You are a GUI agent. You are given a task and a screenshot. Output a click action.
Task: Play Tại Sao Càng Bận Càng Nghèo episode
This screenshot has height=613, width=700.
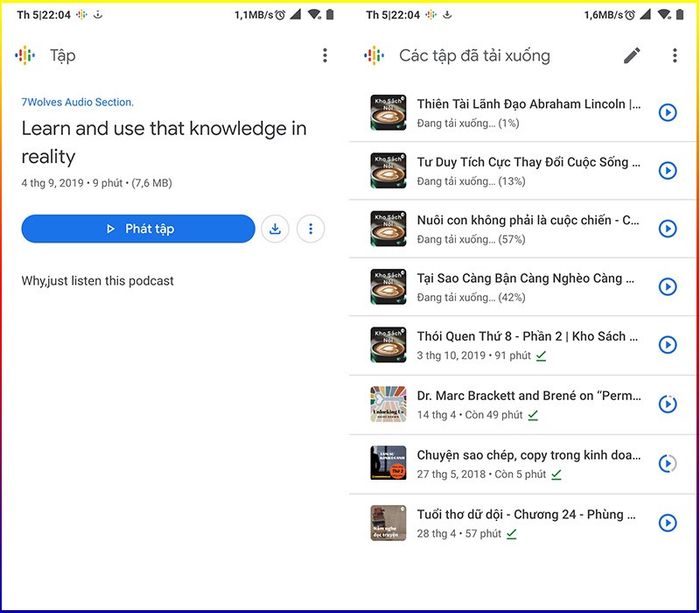coord(668,287)
